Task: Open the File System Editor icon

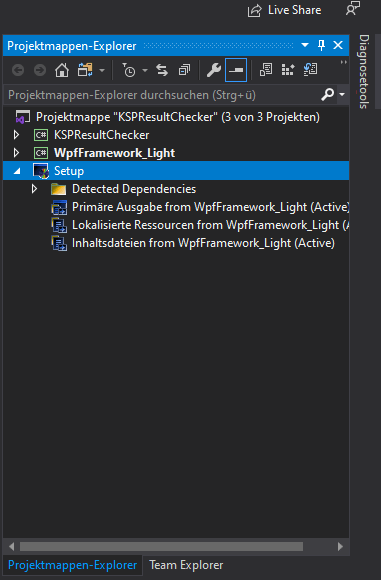Action: tap(266, 70)
